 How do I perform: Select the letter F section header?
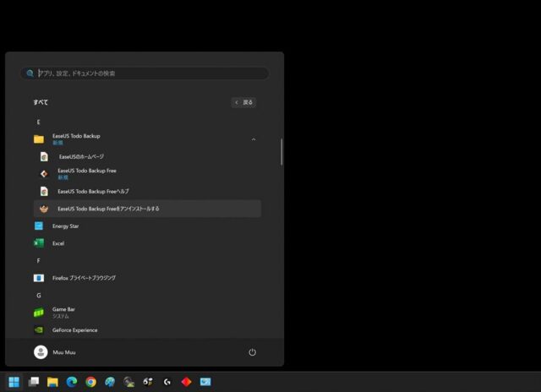click(x=38, y=261)
